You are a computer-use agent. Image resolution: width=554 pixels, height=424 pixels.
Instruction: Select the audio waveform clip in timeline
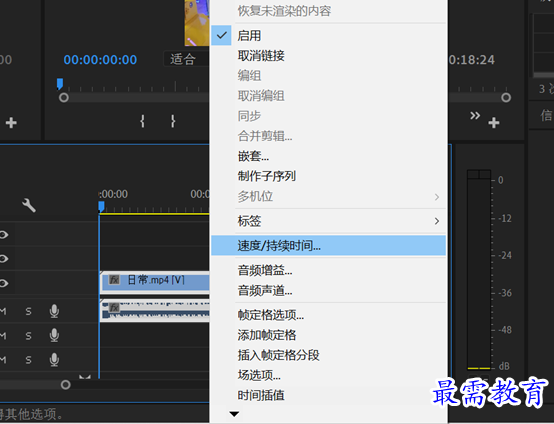tap(155, 311)
